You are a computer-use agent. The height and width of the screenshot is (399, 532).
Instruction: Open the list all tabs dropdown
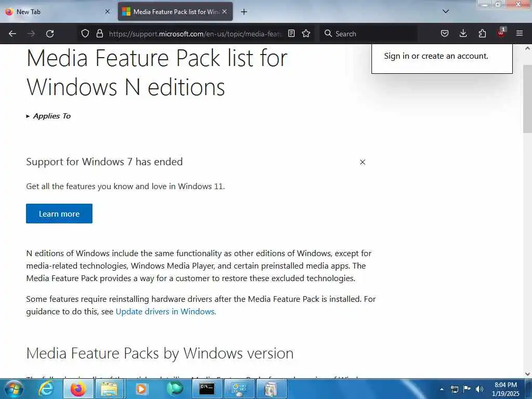[446, 11]
